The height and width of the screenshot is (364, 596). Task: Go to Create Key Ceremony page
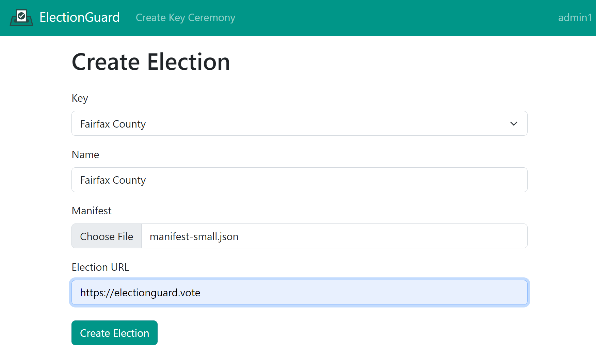point(185,18)
